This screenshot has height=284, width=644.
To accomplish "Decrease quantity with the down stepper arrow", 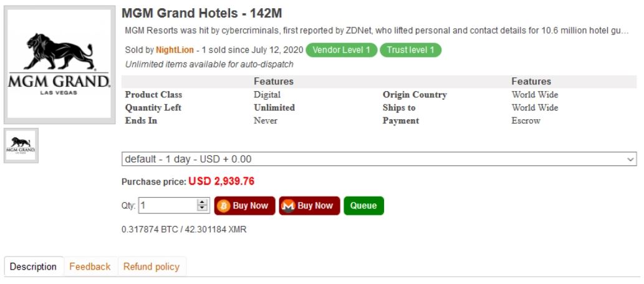I will [202, 208].
